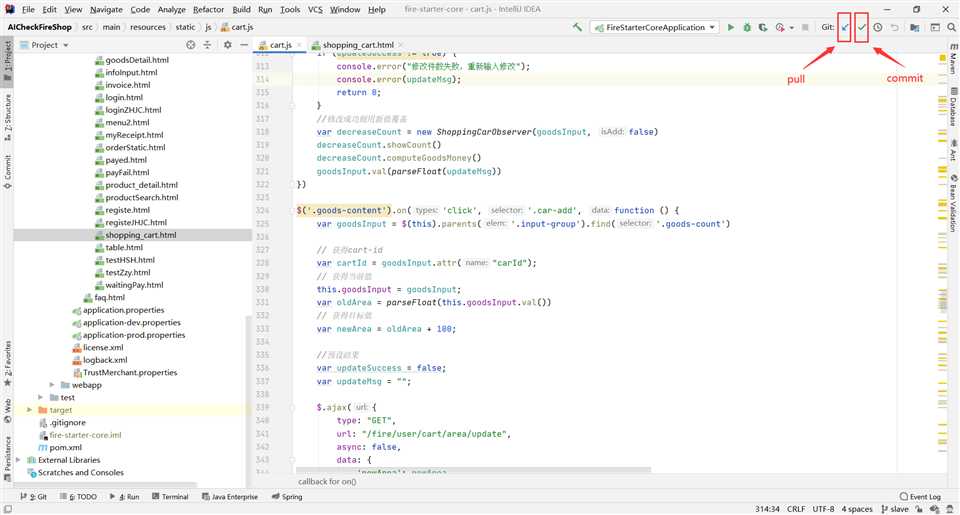Open Favorites tool window on left strip
This screenshot has width=960, height=515.
pyautogui.click(x=7, y=363)
